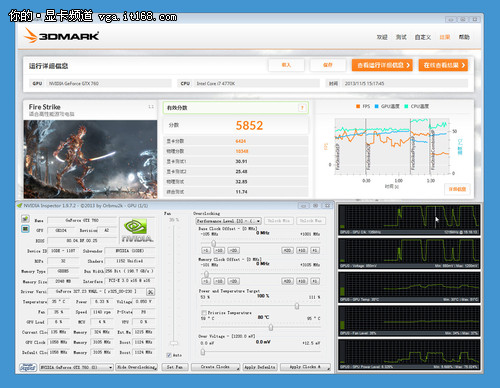This screenshot has height=388, width=500.
Task: Increase memory clock offset by 10
Action: click(x=302, y=281)
